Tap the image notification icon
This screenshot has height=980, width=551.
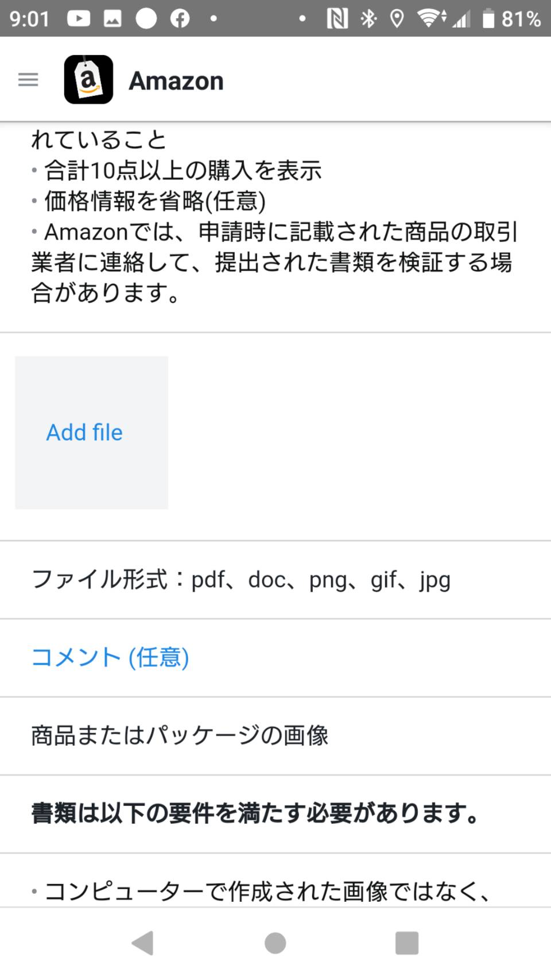(112, 19)
